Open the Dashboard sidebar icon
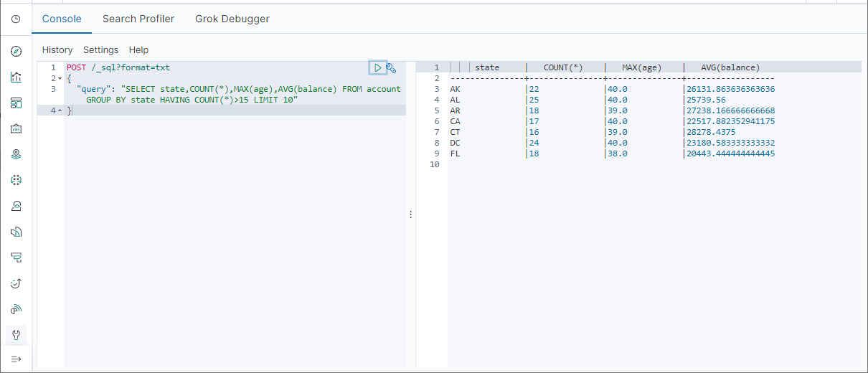The width and height of the screenshot is (868, 373). point(16,103)
